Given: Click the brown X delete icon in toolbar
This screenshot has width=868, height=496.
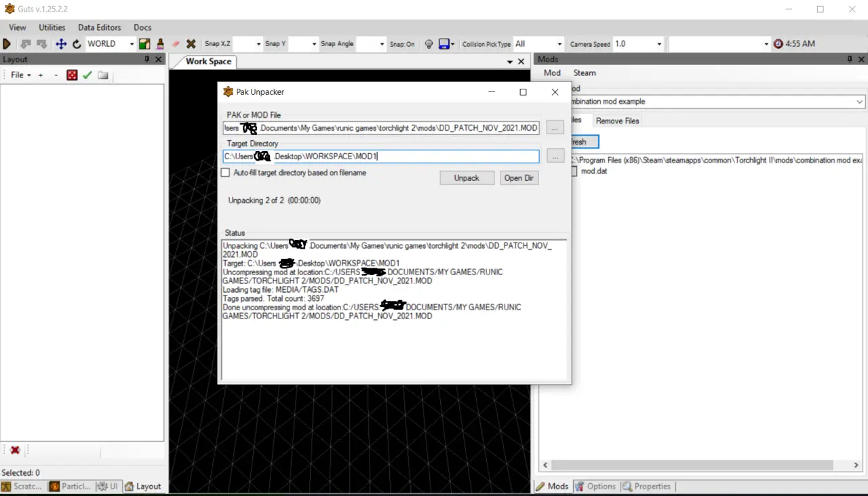Looking at the screenshot, I should click(x=191, y=43).
